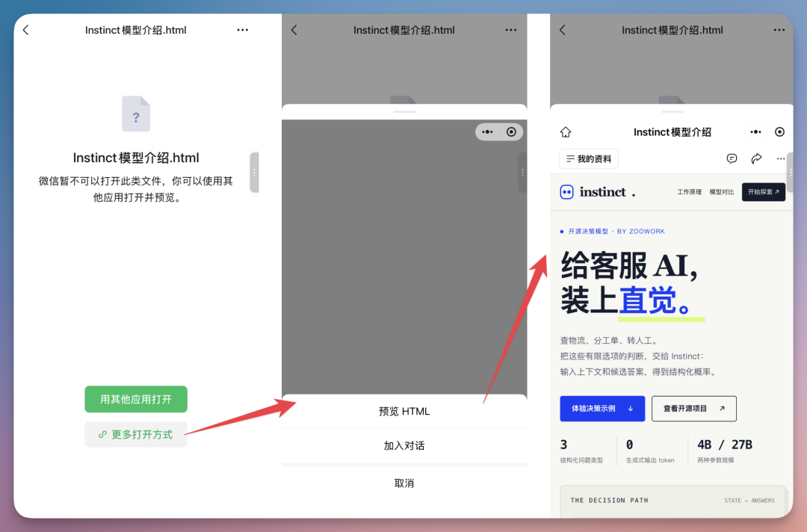Open the three-dot header menu in the right screen
The image size is (807, 532).
(x=779, y=31)
